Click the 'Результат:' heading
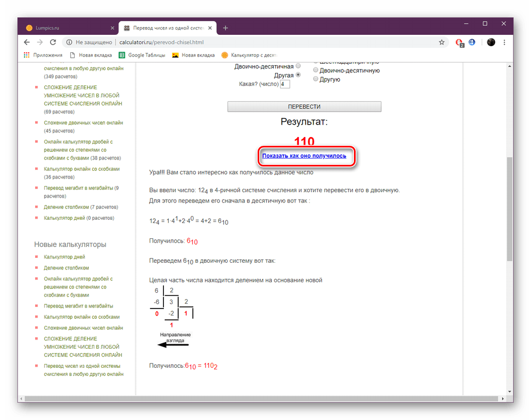531x420 pixels. pyautogui.click(x=304, y=122)
